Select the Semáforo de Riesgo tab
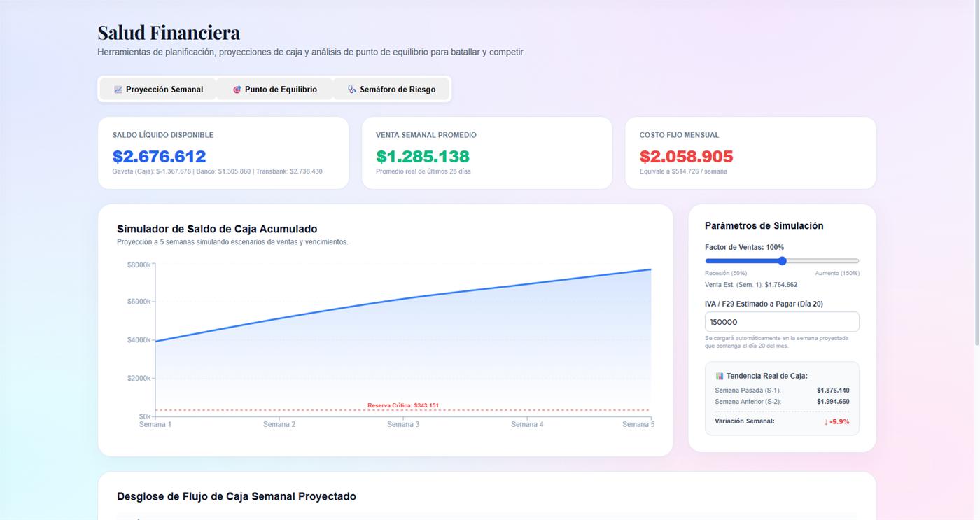This screenshot has width=980, height=520. [391, 90]
